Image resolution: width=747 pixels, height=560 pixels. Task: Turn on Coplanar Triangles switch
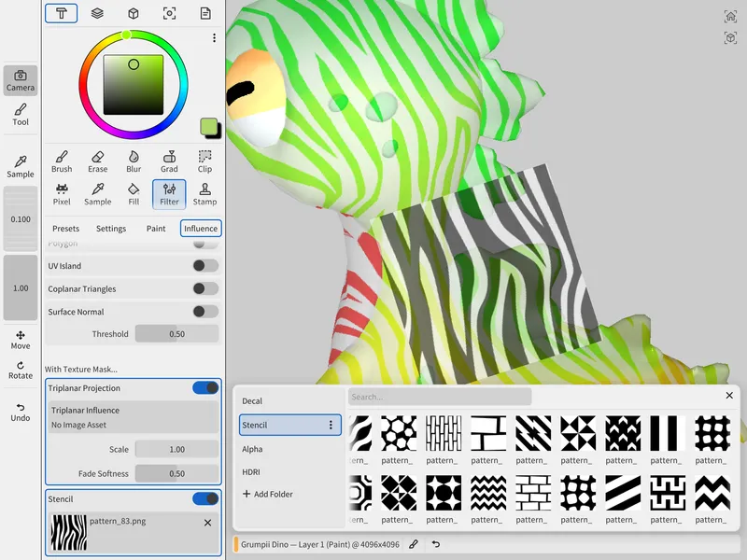coord(205,289)
